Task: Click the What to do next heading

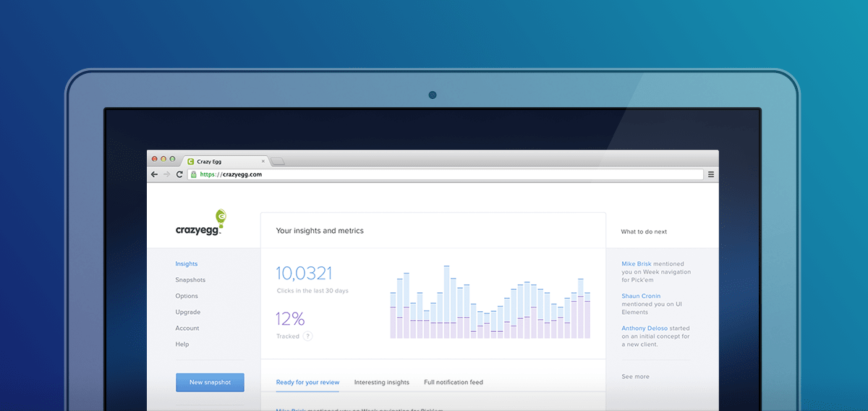Action: tap(644, 232)
